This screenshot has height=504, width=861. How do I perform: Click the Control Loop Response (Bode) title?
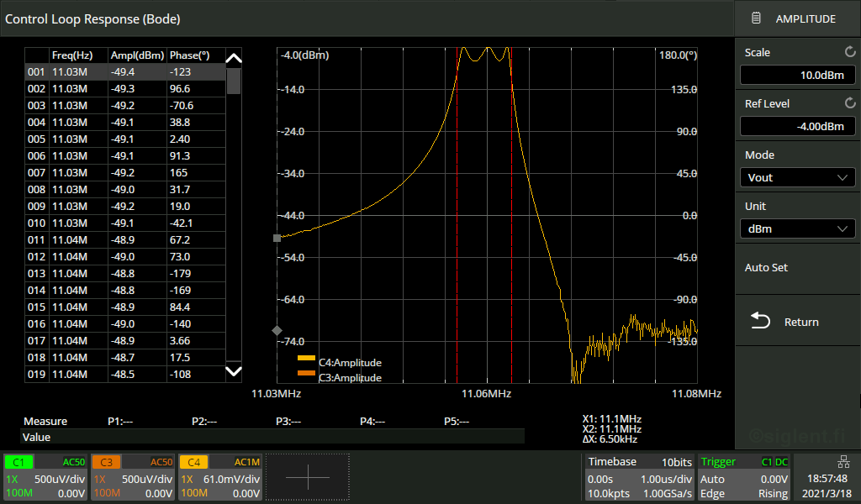tap(92, 18)
